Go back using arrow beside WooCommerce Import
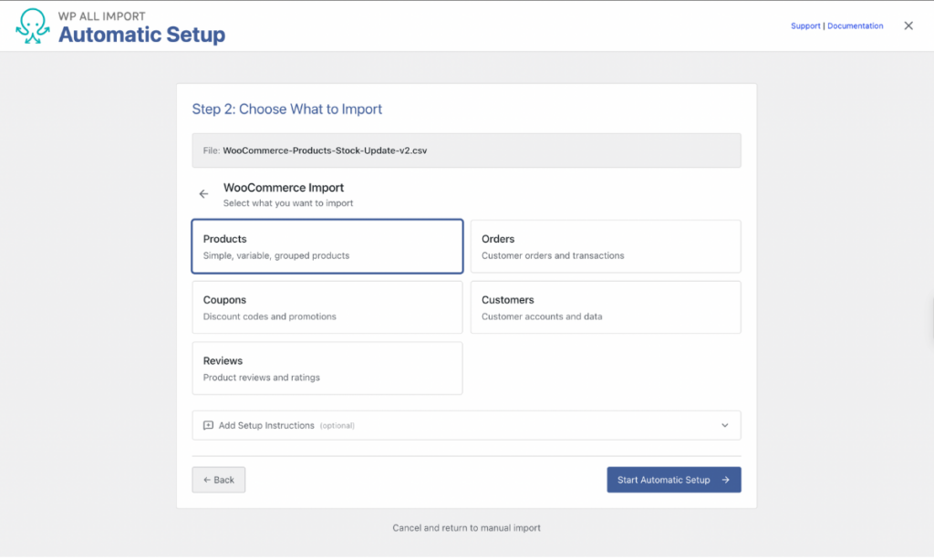 (203, 193)
